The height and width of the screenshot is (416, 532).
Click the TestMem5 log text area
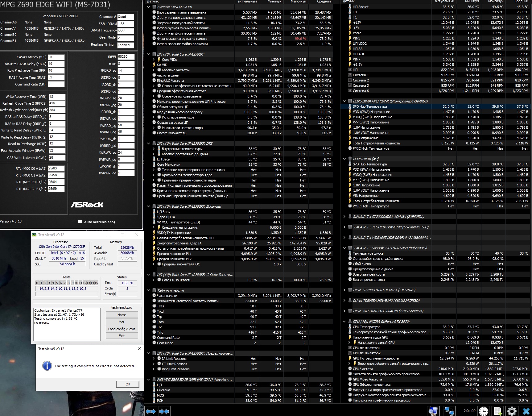[x=67, y=324]
